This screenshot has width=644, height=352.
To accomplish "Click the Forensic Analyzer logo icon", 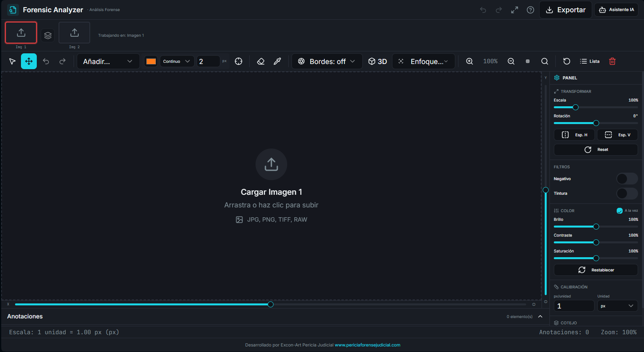I will click(13, 10).
